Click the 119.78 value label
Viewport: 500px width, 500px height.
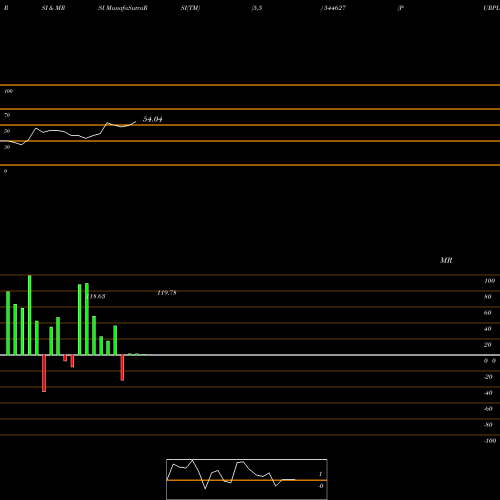click(167, 293)
